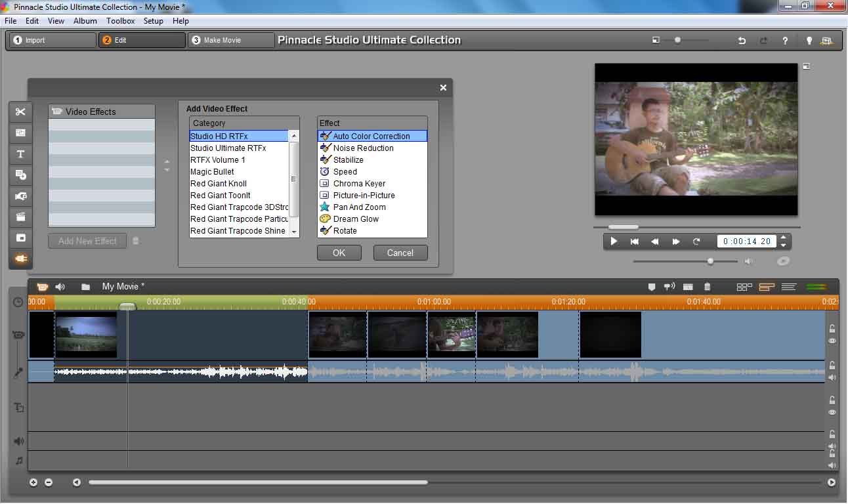Click the go to beginning button
848x504 pixels.
pyautogui.click(x=635, y=241)
